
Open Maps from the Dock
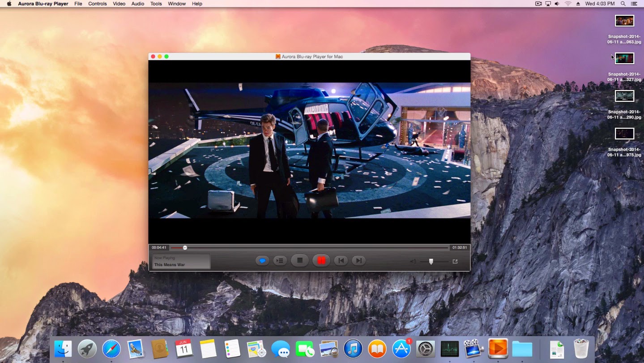(256, 349)
